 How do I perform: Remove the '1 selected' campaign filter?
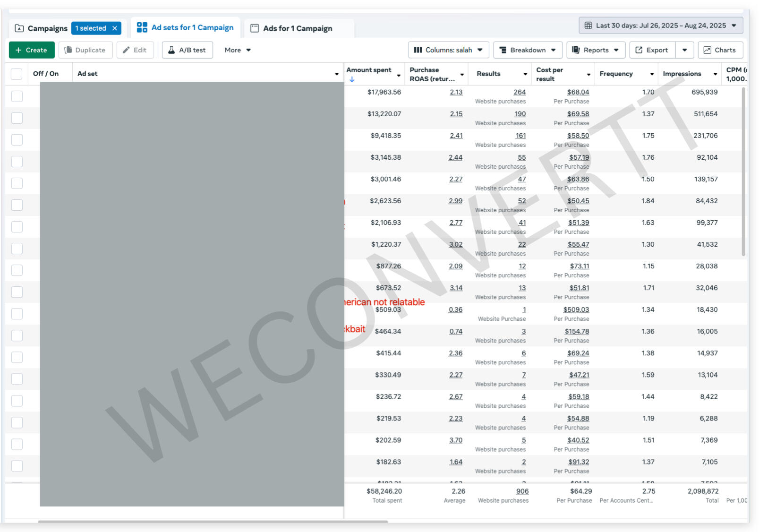click(115, 28)
